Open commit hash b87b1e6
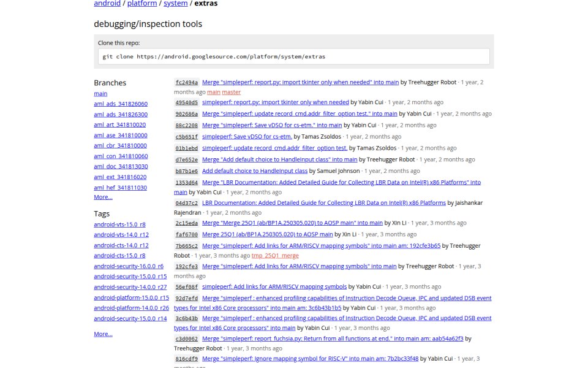The width and height of the screenshot is (588, 368). [186, 171]
